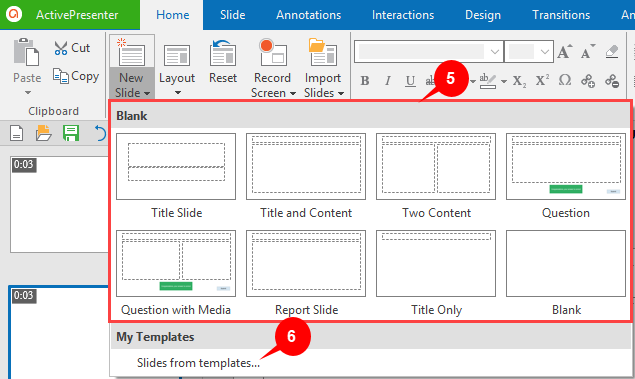The image size is (635, 379).
Task: Click the new project page icon
Action: [x=16, y=133]
